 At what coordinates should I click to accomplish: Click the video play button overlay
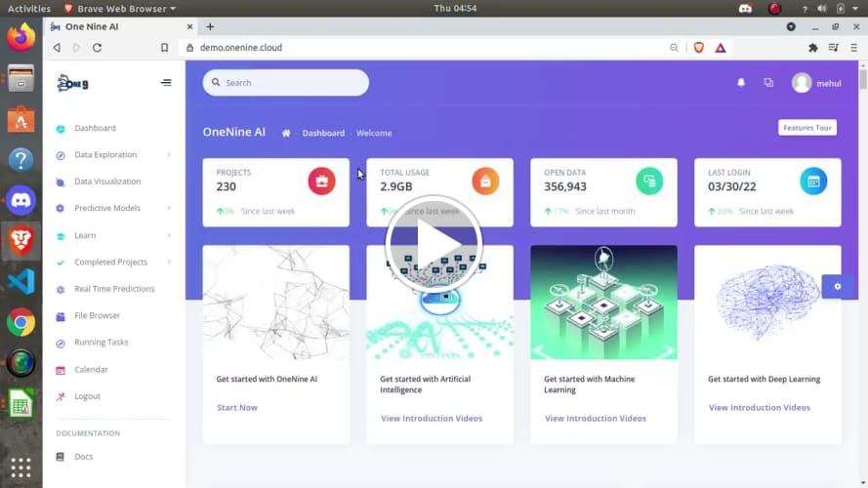pyautogui.click(x=434, y=243)
